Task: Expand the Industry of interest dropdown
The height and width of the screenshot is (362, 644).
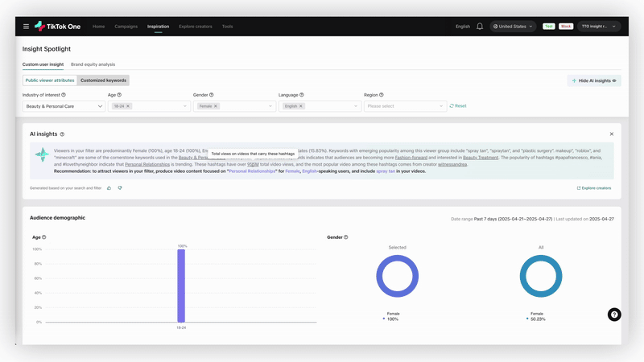Action: point(63,106)
